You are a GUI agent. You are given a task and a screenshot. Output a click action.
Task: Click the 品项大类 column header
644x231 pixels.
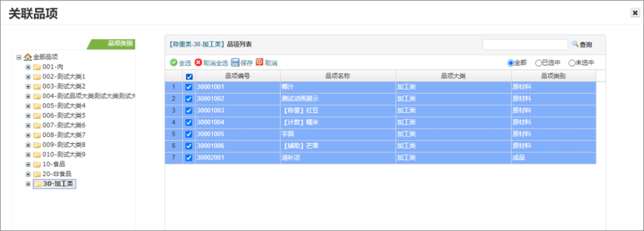click(453, 76)
